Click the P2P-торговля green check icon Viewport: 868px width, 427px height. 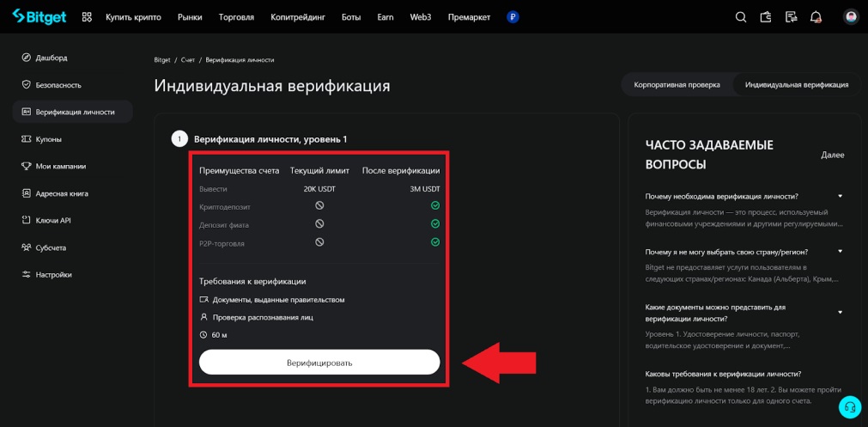tap(435, 242)
